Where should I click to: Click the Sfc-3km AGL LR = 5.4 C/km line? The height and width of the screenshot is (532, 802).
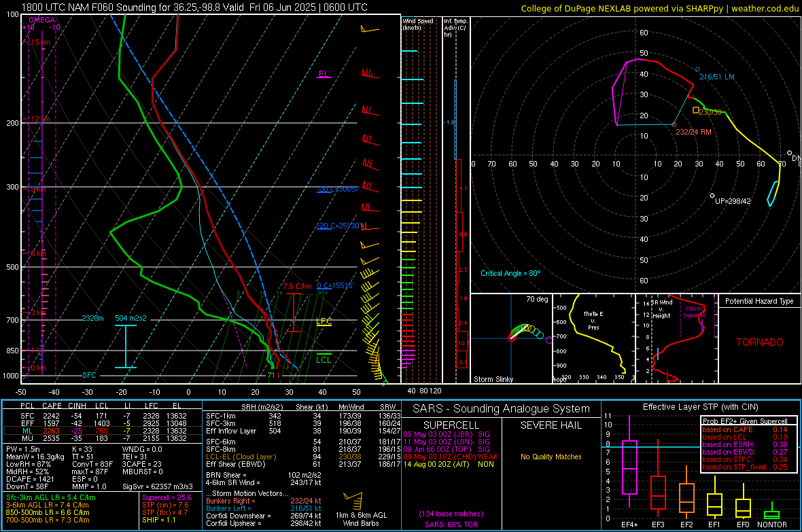coord(51,497)
